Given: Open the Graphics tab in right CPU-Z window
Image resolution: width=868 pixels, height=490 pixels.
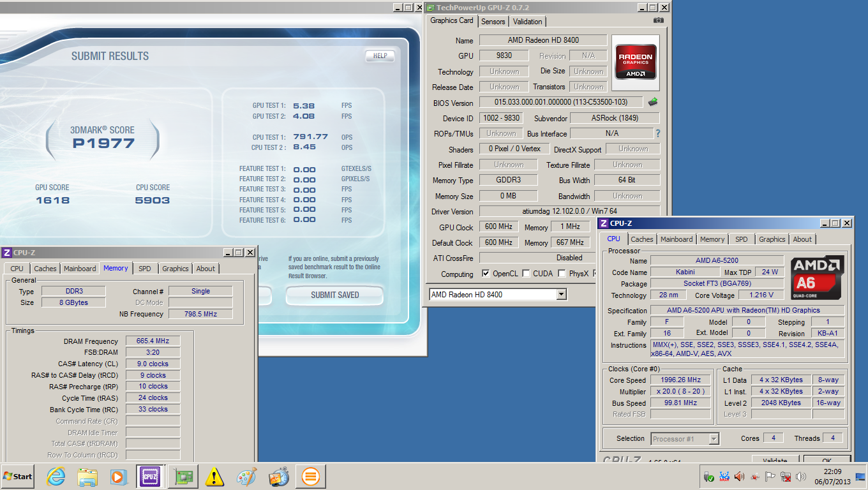Looking at the screenshot, I should [772, 239].
